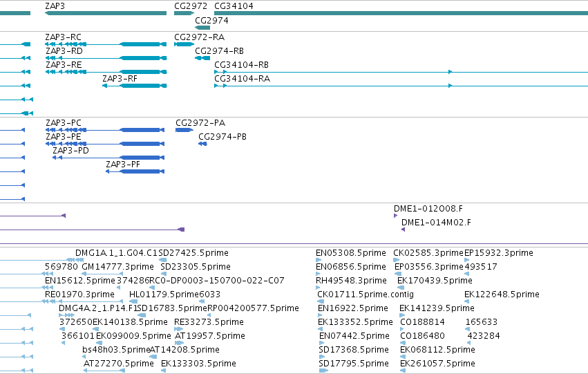Select EST 372650
This screenshot has width=588, height=374.
click(x=76, y=322)
